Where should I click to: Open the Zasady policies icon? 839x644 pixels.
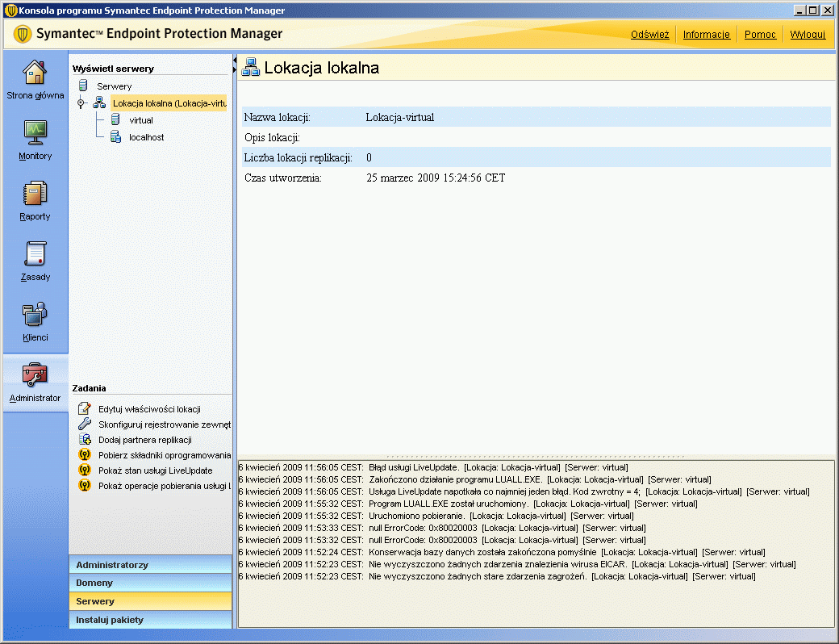(35, 253)
